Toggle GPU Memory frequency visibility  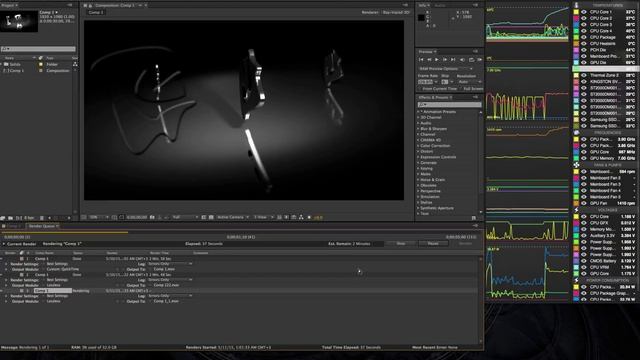point(584,158)
